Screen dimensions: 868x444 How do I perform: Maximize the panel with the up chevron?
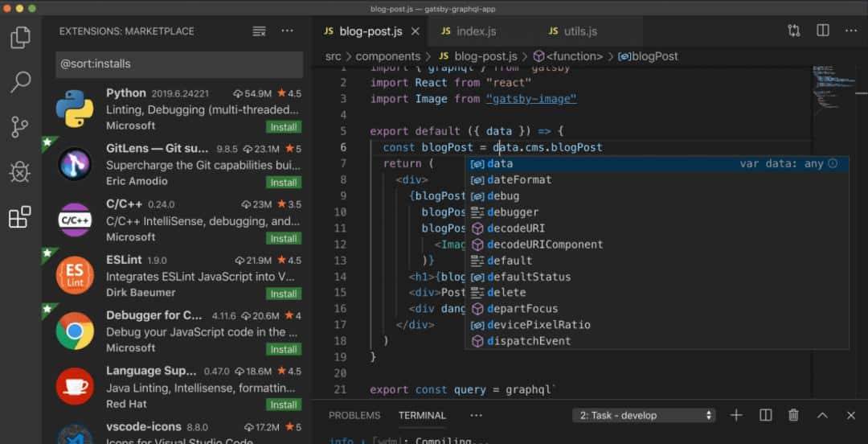tap(822, 415)
